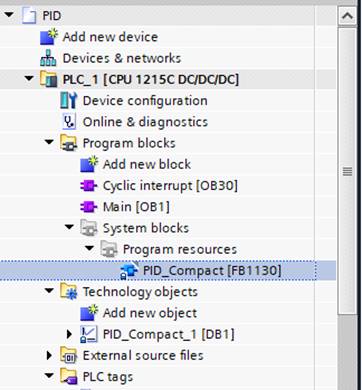Click the scrollbar up arrow
Screen dimensions: 362x390
(x=347, y=16)
